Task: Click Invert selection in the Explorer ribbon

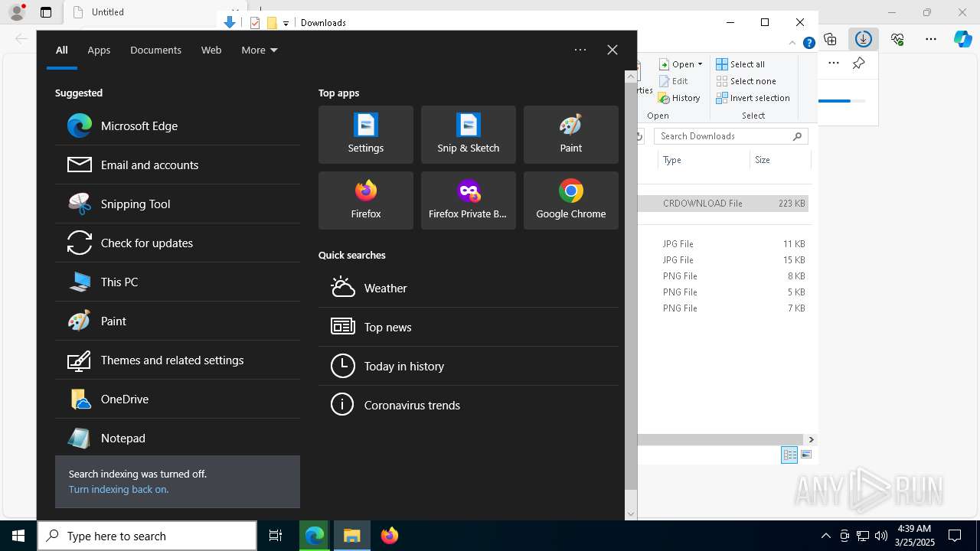Action: click(753, 98)
